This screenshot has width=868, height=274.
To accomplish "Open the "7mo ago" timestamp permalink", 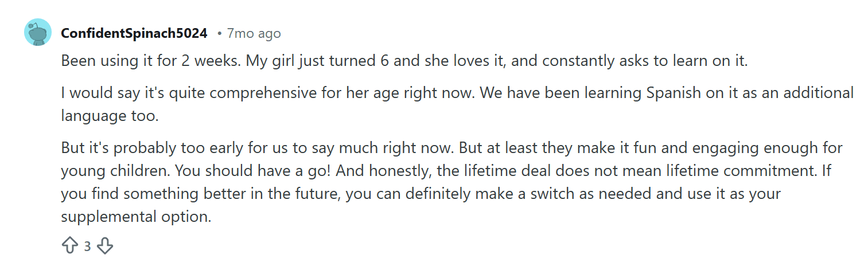I will pos(254,33).
